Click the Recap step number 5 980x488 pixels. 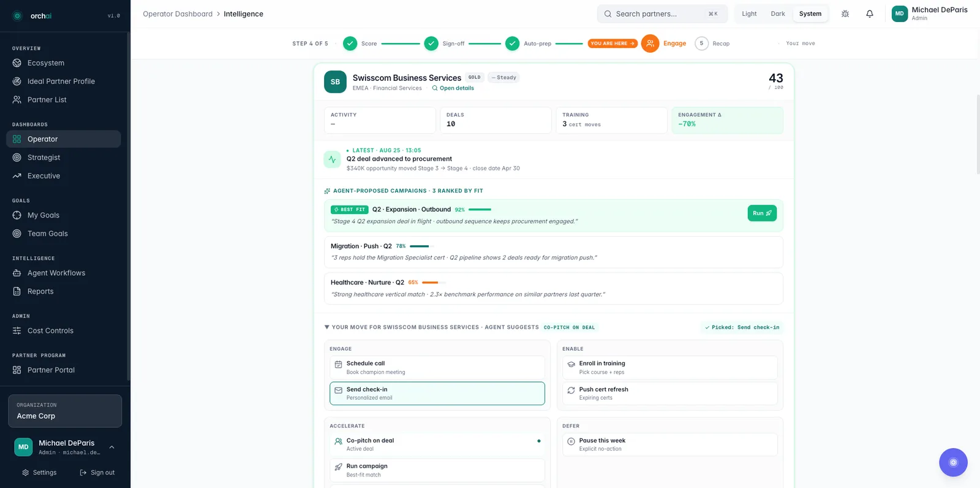[x=701, y=44]
